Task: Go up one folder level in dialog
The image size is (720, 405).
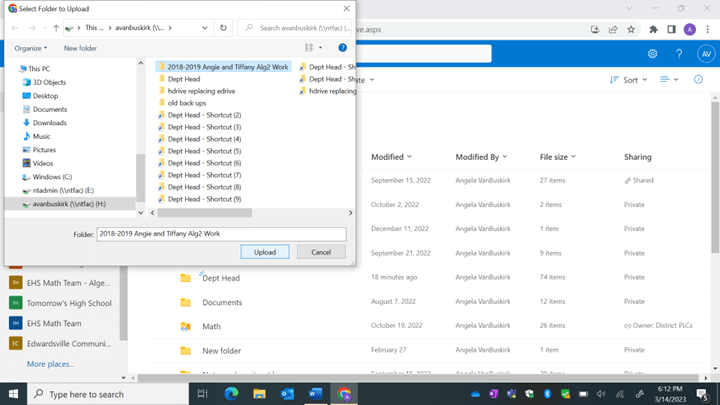Action: [x=54, y=28]
